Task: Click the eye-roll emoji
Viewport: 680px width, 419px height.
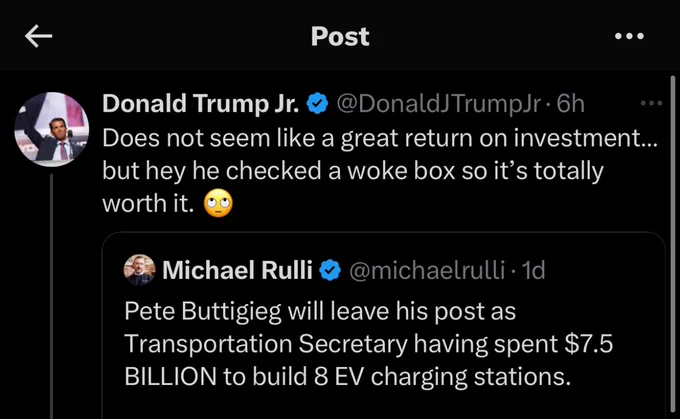Action: tap(218, 203)
